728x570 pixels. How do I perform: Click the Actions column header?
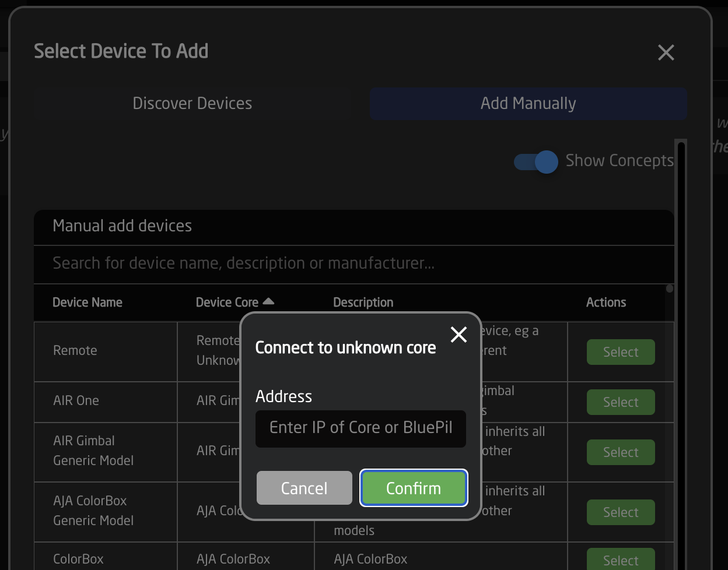[605, 302]
